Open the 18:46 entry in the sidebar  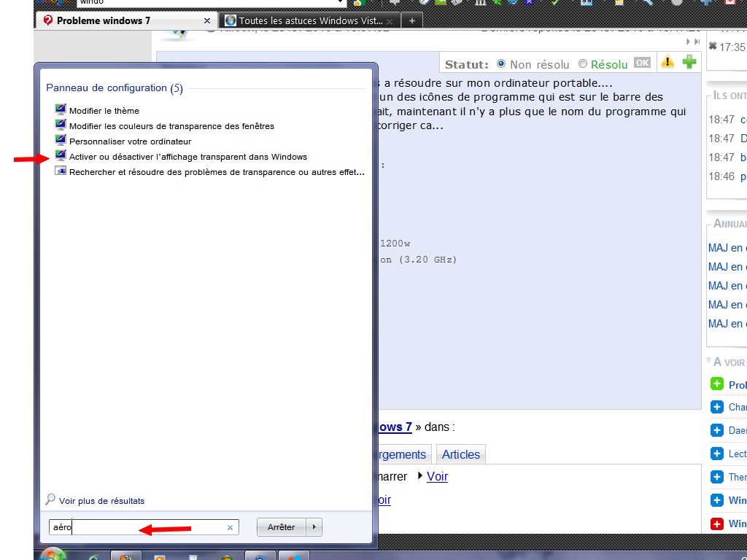tap(727, 176)
